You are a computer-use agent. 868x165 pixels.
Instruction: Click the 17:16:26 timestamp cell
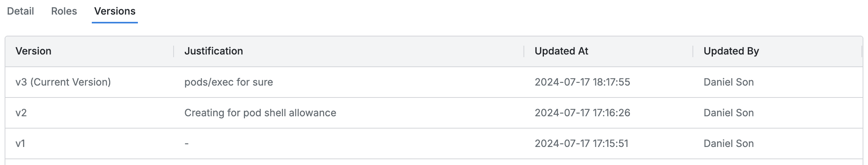point(582,113)
